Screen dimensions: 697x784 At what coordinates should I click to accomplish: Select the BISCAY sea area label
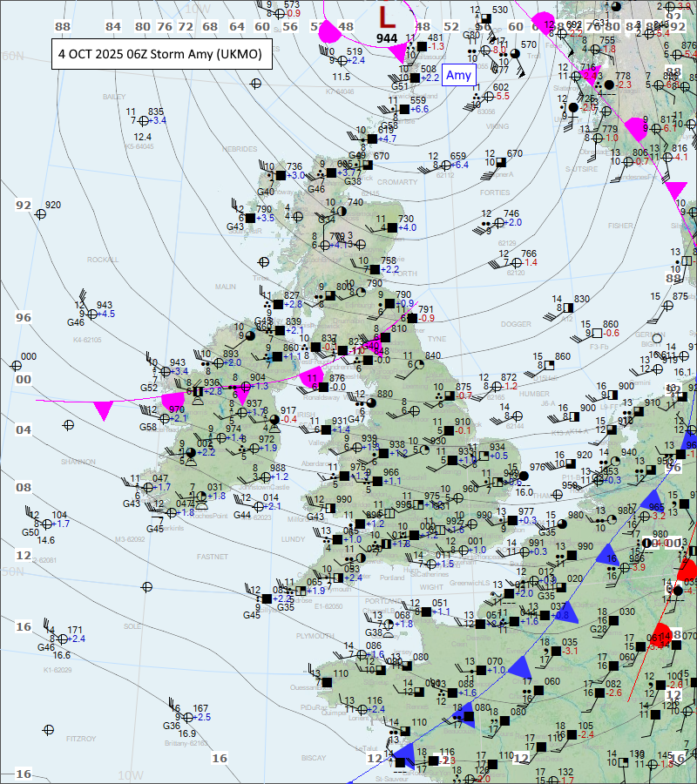313,758
